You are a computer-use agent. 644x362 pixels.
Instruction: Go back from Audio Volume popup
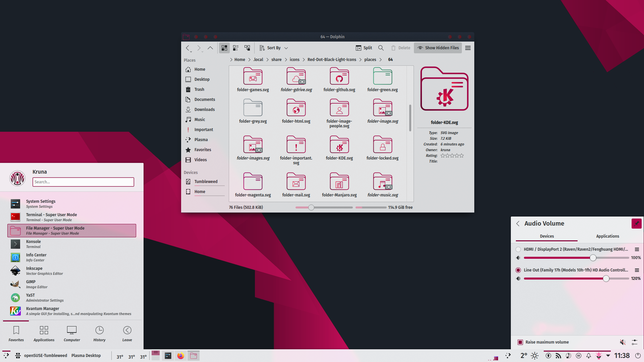(518, 224)
